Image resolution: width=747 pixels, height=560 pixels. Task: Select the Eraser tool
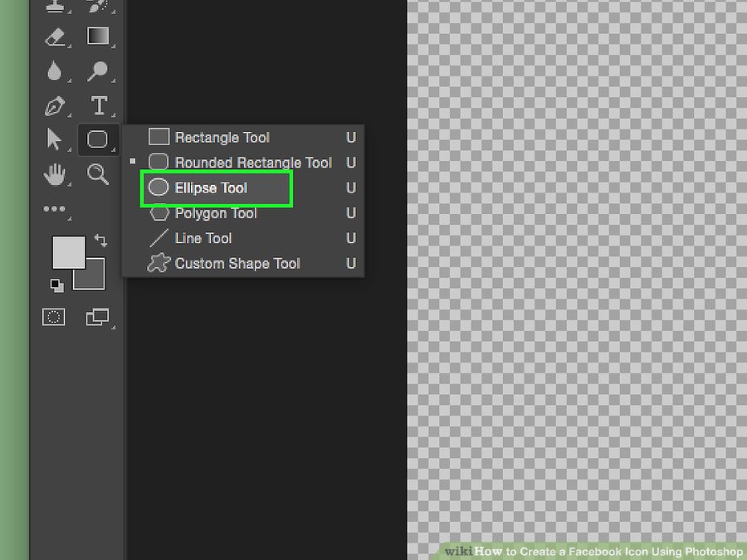point(54,37)
